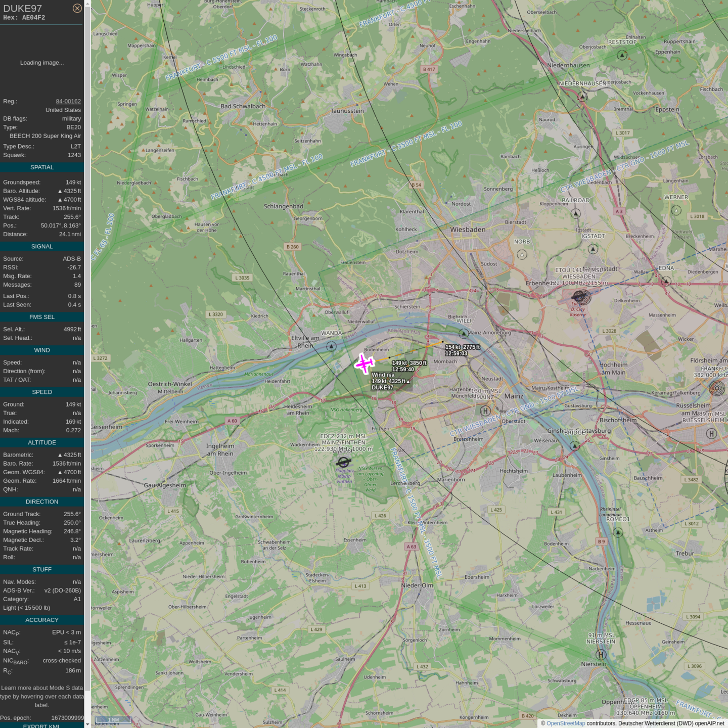
Task: Click the WANDA waypoint triangle marker
Action: 331,346
